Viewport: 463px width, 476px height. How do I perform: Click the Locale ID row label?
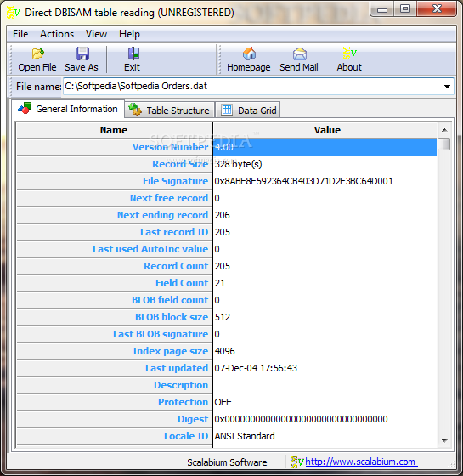114,437
